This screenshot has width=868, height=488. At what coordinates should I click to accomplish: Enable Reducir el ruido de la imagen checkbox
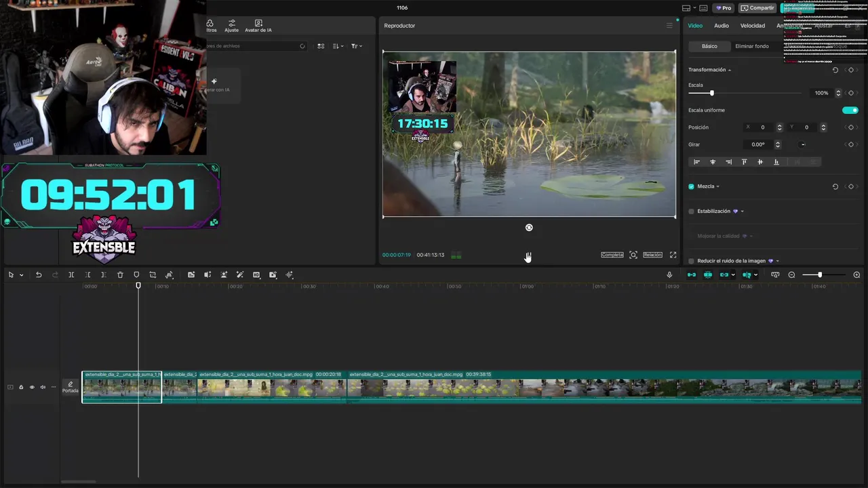(691, 261)
